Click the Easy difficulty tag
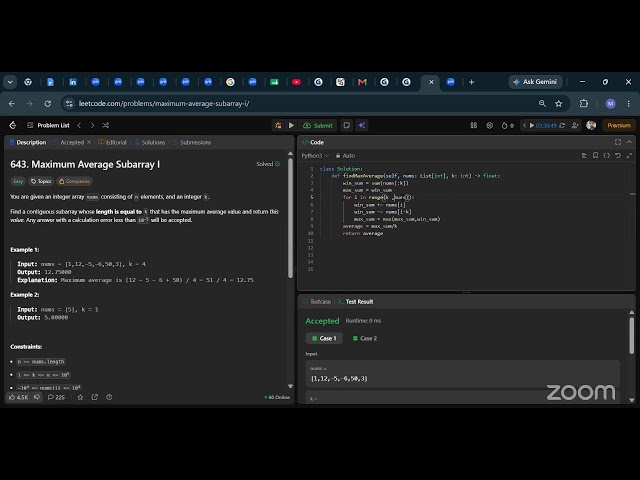The image size is (640, 480). pyautogui.click(x=18, y=181)
